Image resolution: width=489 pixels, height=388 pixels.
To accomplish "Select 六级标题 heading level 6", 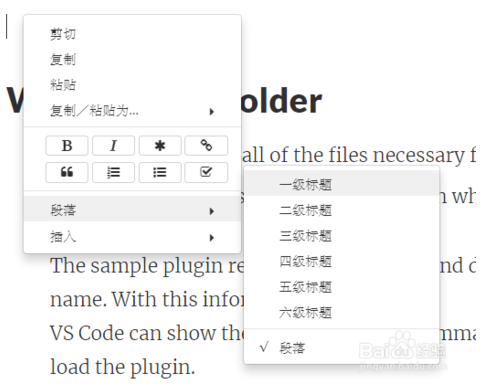I will 342,313.
